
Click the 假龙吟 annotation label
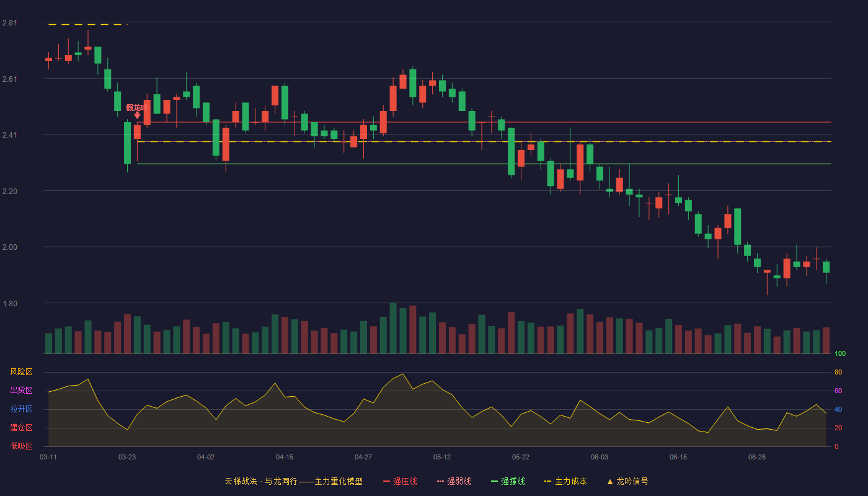(136, 107)
